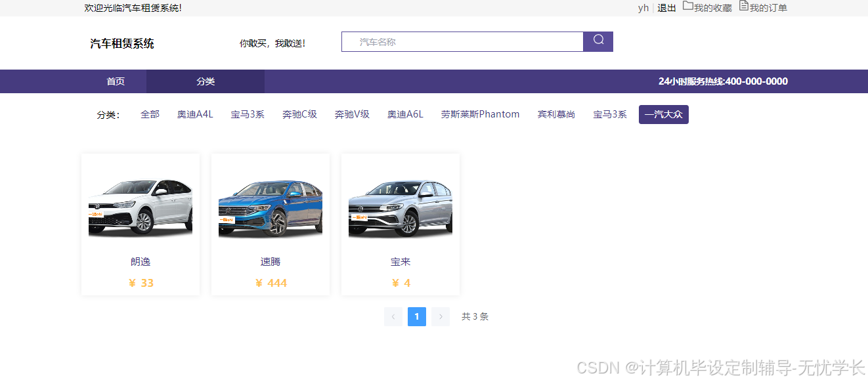Click the 宝来 car name

point(401,262)
